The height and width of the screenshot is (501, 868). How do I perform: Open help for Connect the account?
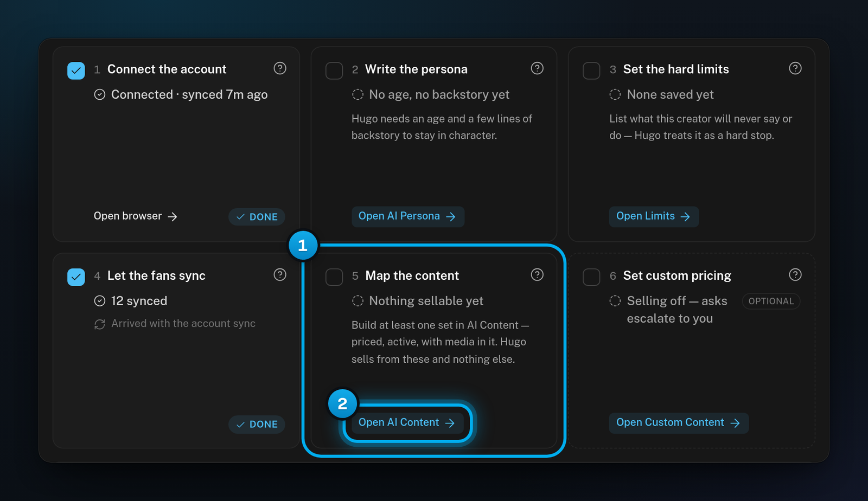pos(280,68)
